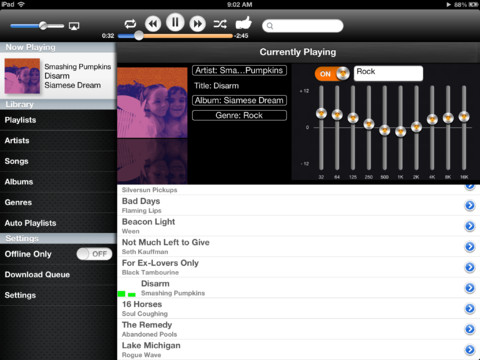Click the 125 Hz equalizer slider knob
Image resolution: width=480 pixels, height=360 pixels.
[353, 118]
